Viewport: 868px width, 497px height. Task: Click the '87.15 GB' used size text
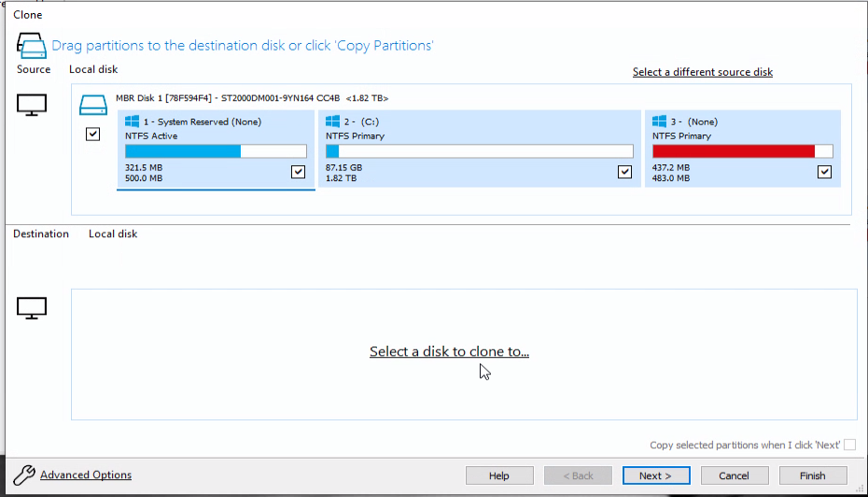click(343, 167)
